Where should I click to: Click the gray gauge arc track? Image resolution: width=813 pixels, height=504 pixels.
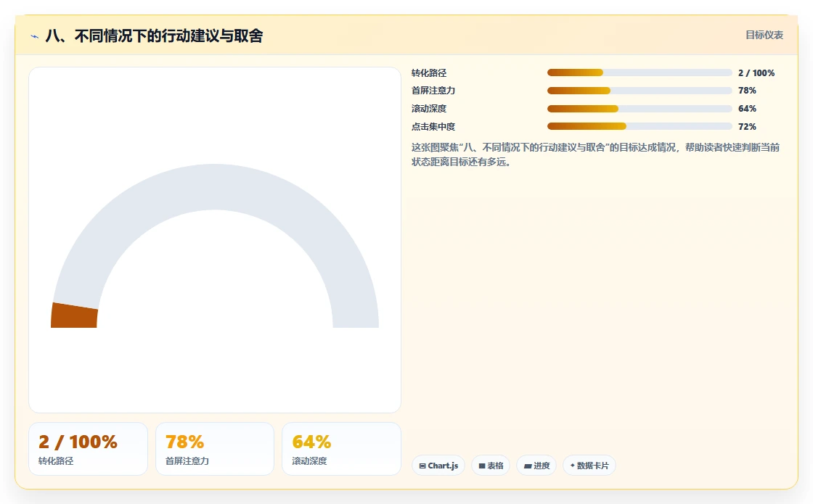point(215,186)
